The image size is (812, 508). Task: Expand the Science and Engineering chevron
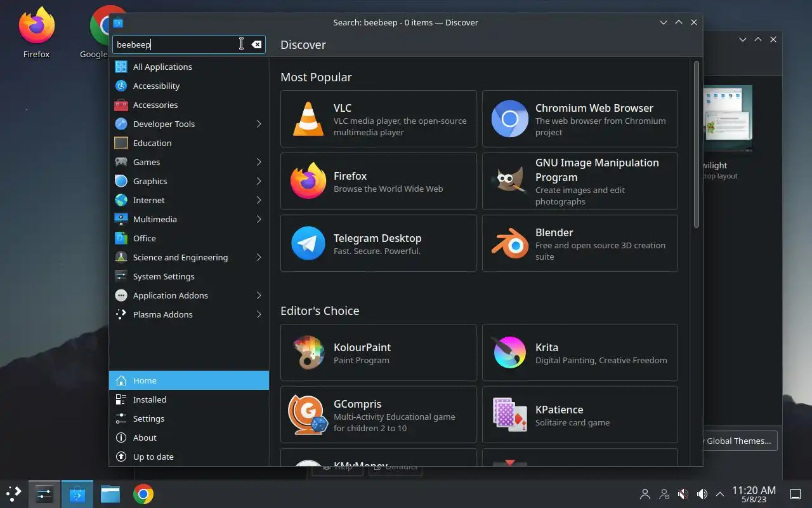point(259,257)
